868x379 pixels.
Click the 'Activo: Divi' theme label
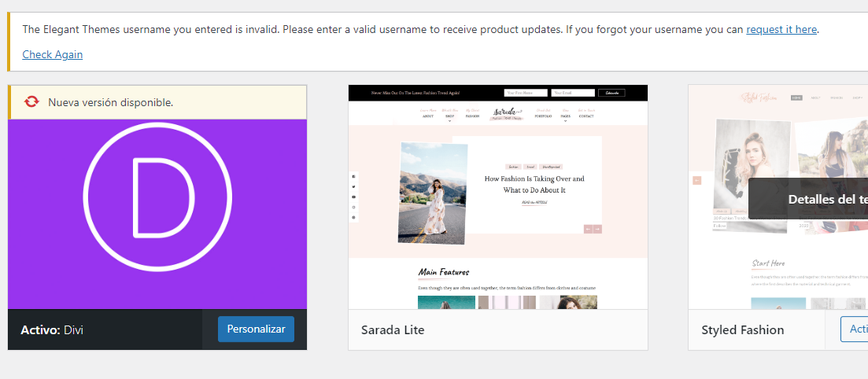pos(52,330)
